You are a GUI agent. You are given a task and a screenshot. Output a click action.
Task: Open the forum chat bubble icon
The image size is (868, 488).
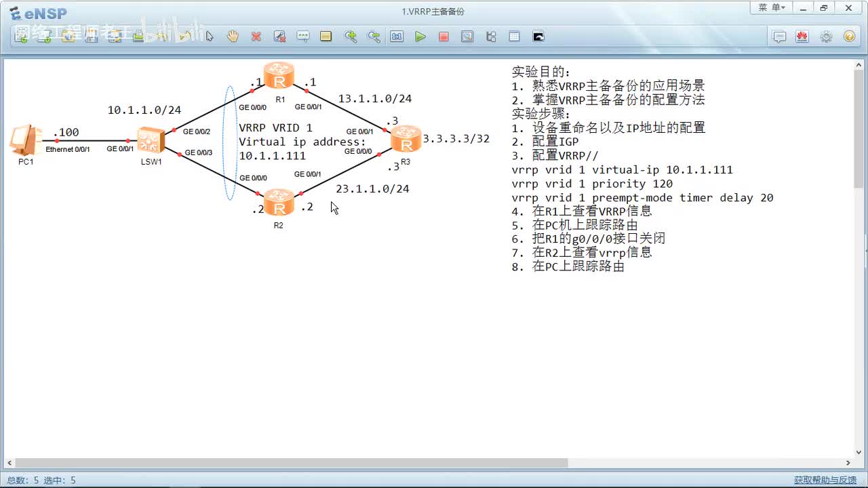click(780, 37)
